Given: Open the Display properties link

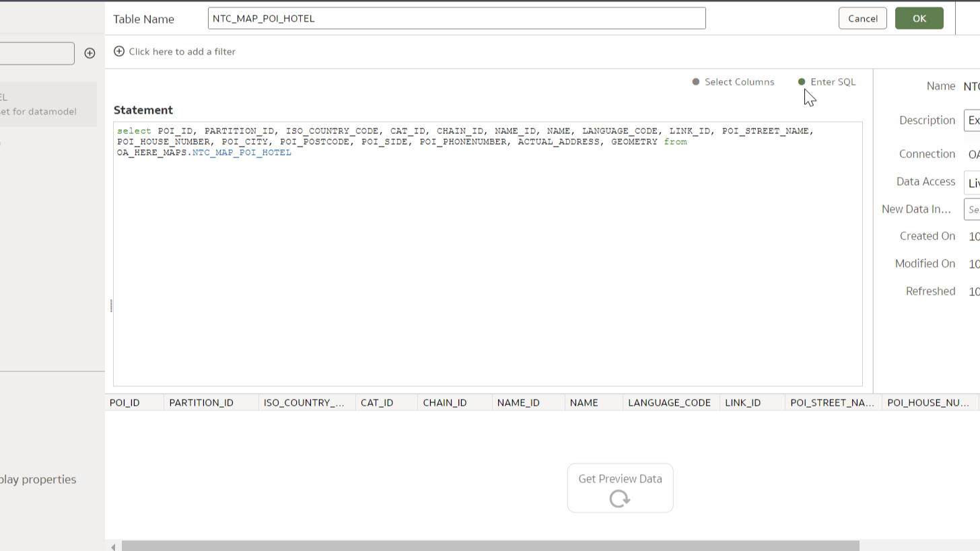Looking at the screenshot, I should pyautogui.click(x=38, y=479).
